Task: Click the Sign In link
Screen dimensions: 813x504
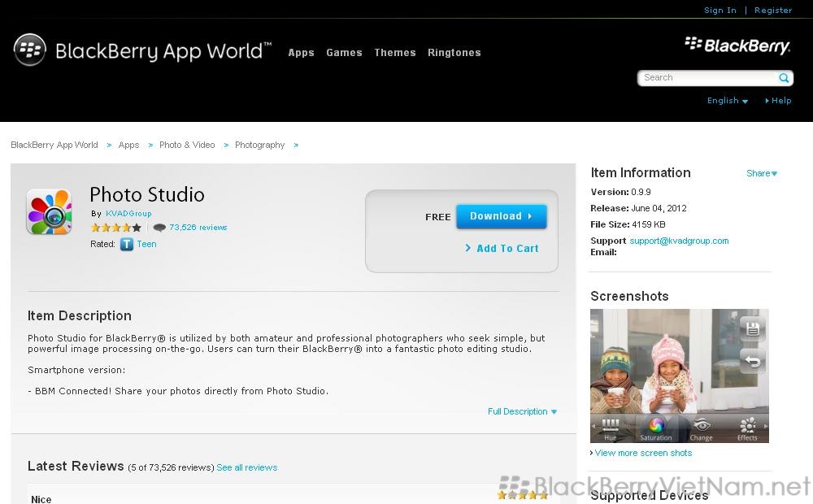Action: coord(720,11)
